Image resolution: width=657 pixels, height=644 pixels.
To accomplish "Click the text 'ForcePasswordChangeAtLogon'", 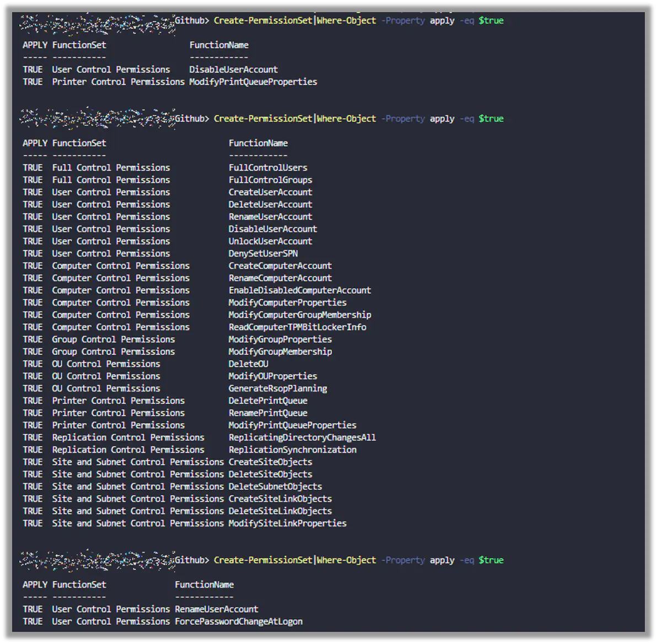I will [239, 621].
